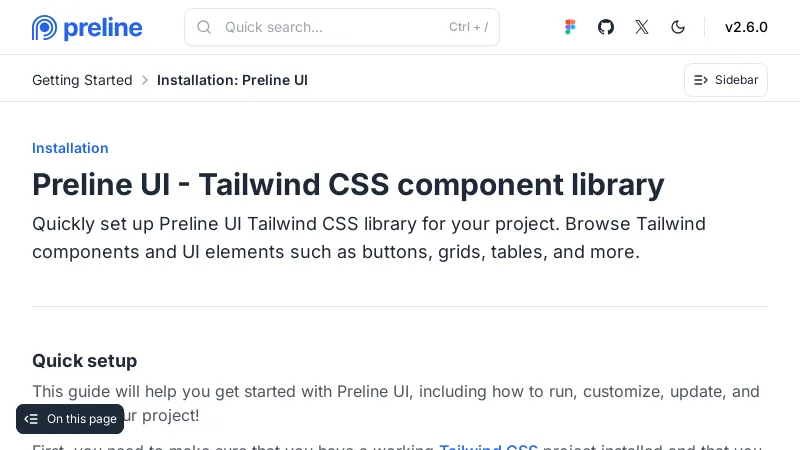Click the blue Installation label
Image resolution: width=800 pixels, height=450 pixels.
(x=70, y=148)
